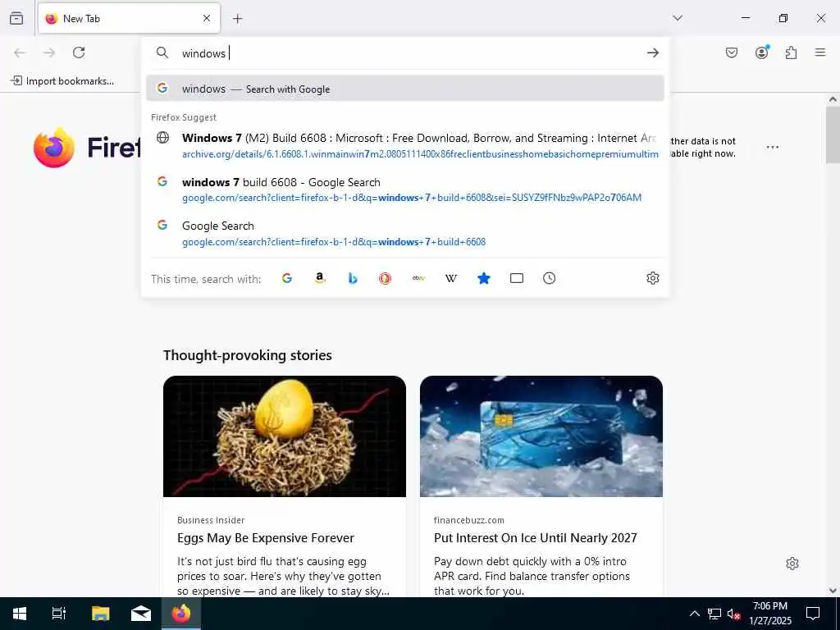
Task: Open weather widget three-dot menu
Action: point(773,147)
